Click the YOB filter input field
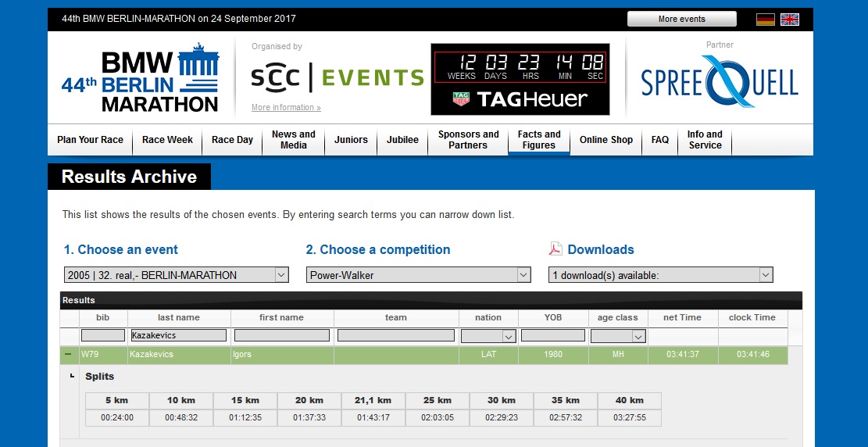868x447 pixels. [553, 335]
